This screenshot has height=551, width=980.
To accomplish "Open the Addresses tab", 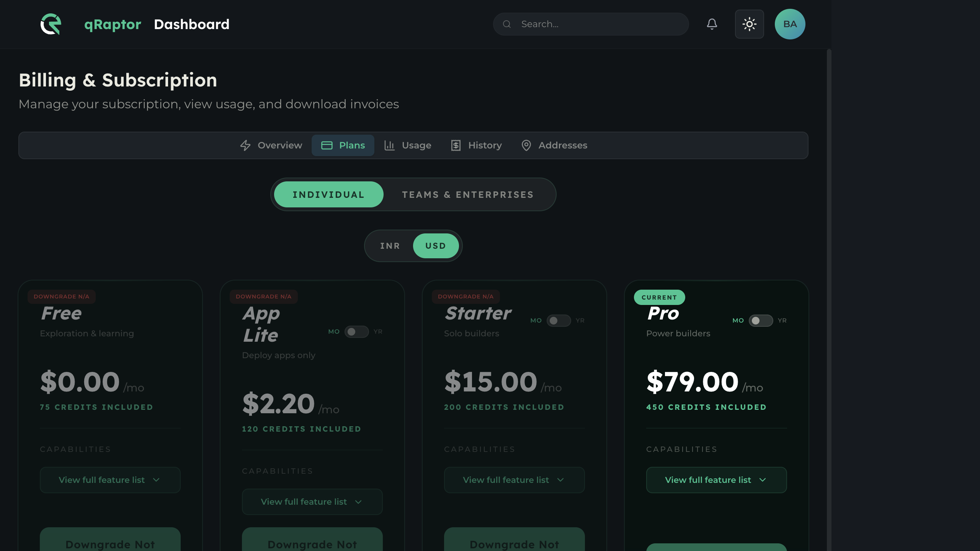I will (554, 145).
